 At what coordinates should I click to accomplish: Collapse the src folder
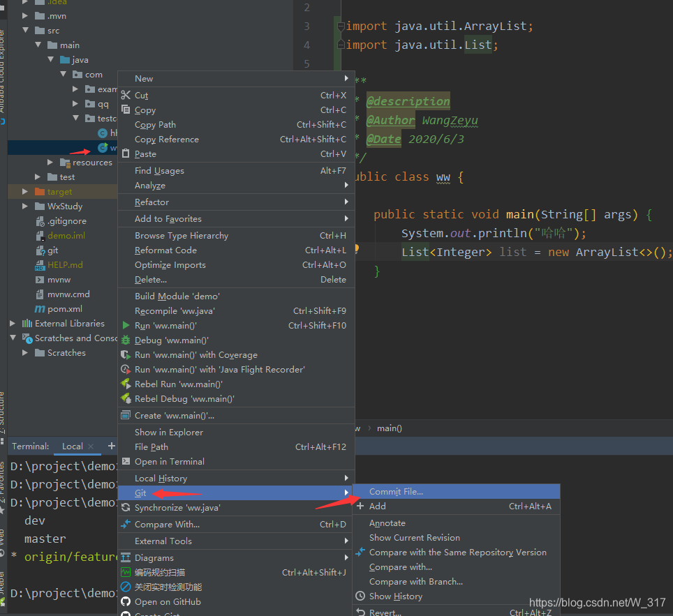click(27, 30)
